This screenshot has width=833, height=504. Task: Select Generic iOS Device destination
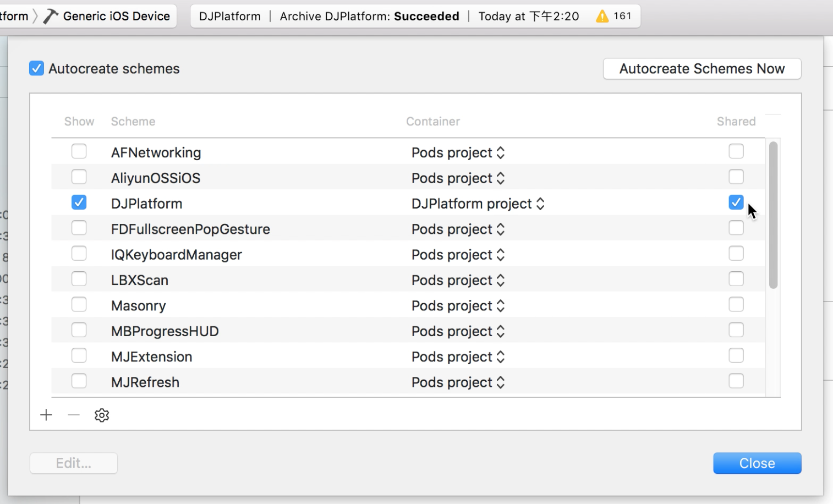coord(116,17)
